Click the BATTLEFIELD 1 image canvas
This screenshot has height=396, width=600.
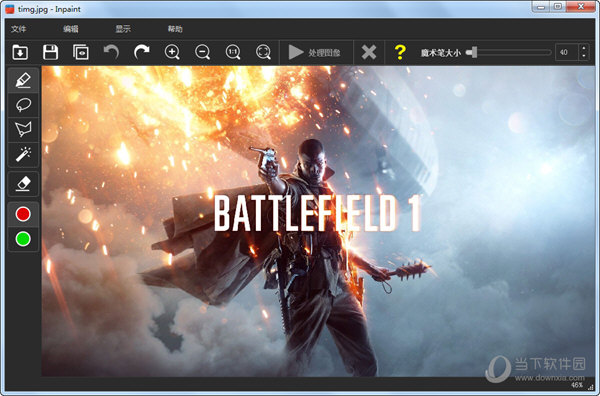(x=318, y=221)
